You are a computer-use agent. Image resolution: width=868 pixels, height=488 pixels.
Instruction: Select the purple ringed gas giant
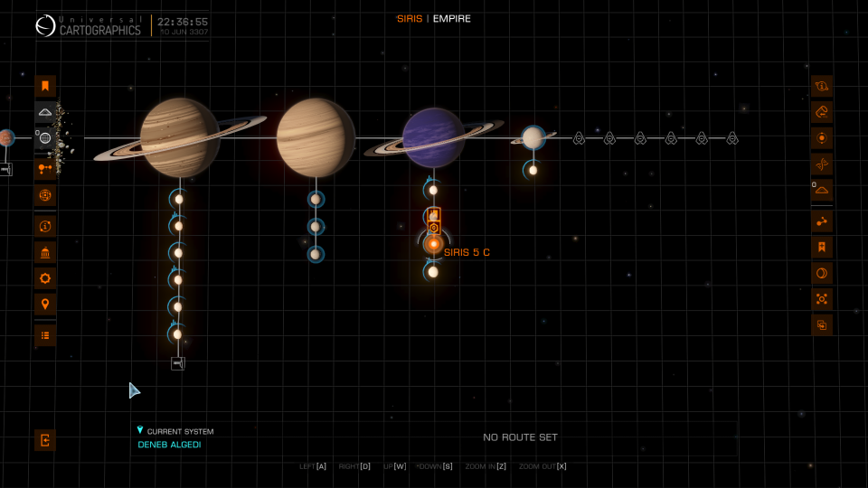point(433,137)
